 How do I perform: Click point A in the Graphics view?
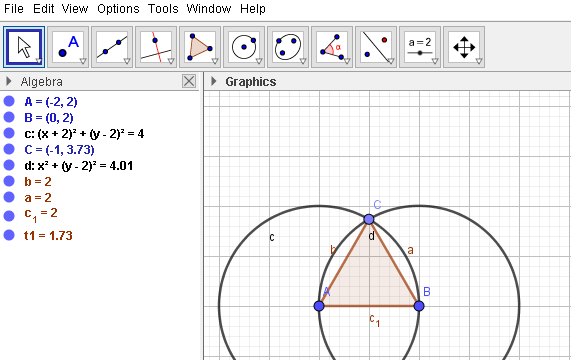coord(319,306)
